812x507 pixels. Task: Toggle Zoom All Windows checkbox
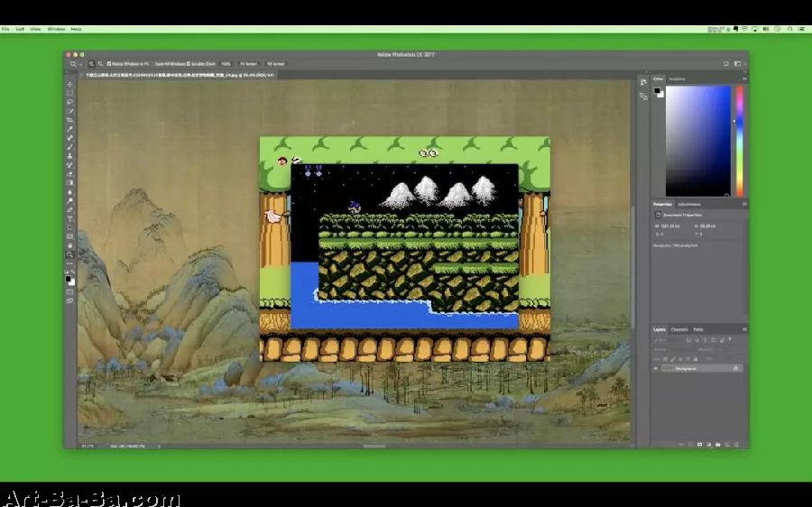point(155,64)
